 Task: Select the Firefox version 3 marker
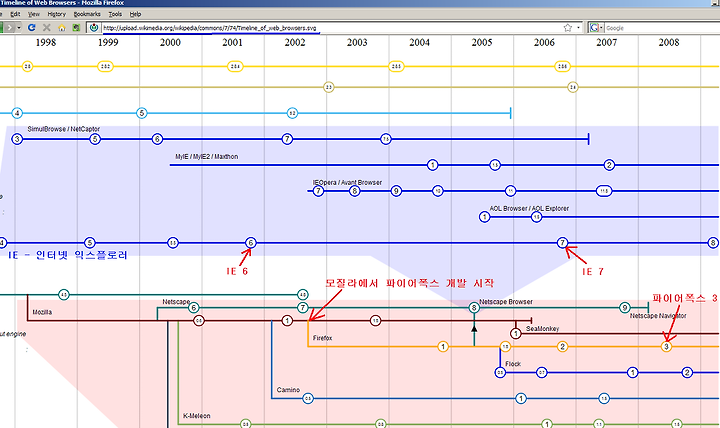pyautogui.click(x=666, y=347)
